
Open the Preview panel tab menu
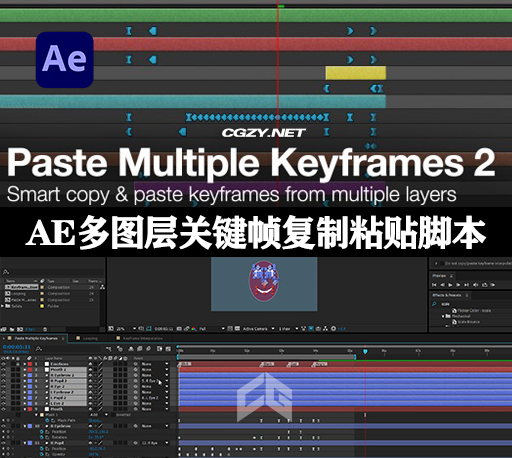click(451, 276)
